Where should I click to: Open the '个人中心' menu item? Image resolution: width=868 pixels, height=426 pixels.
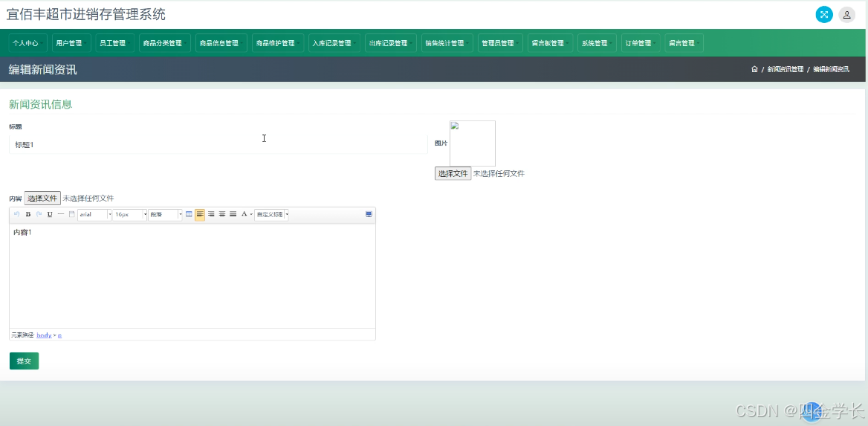[x=28, y=43]
